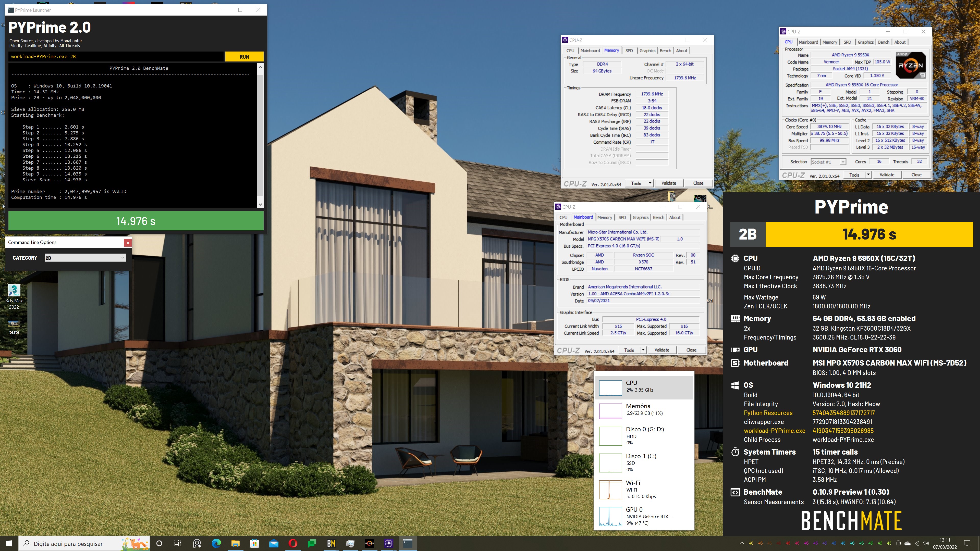Click the yellow RUN button in PYPrime
This screenshot has width=980, height=551.
[x=244, y=57]
